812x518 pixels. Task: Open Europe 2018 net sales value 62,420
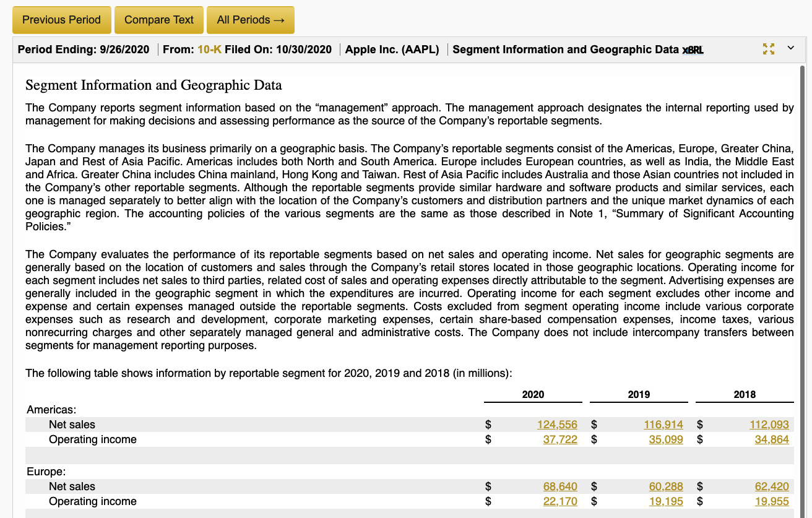(x=771, y=486)
